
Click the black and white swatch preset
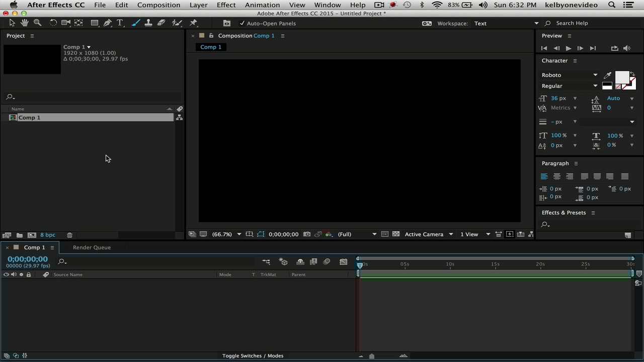coord(607,86)
